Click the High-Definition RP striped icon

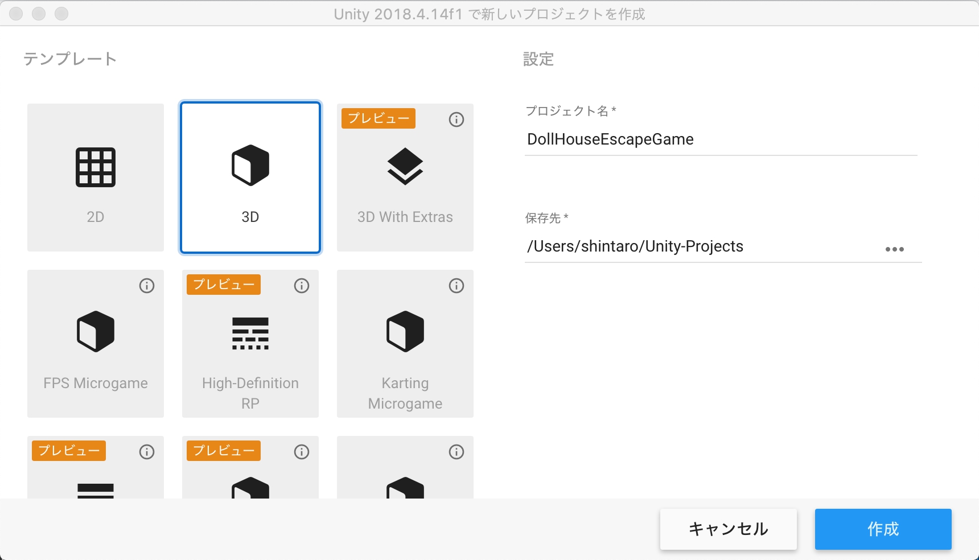click(250, 333)
